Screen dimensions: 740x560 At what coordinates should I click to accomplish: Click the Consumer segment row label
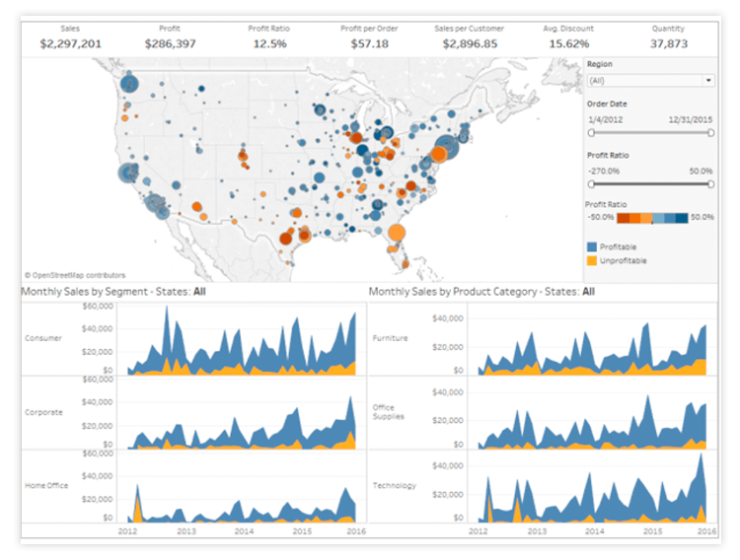coord(42,338)
